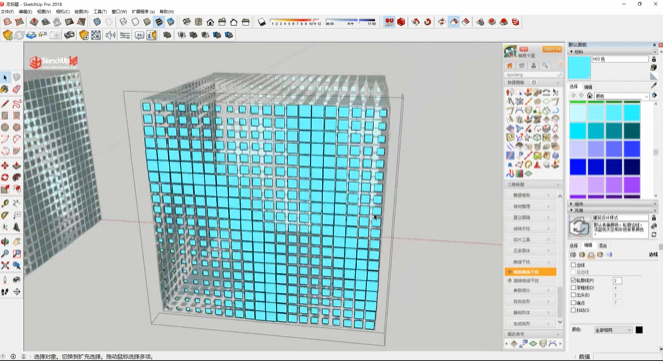Switch to X-ray face style

97,22
